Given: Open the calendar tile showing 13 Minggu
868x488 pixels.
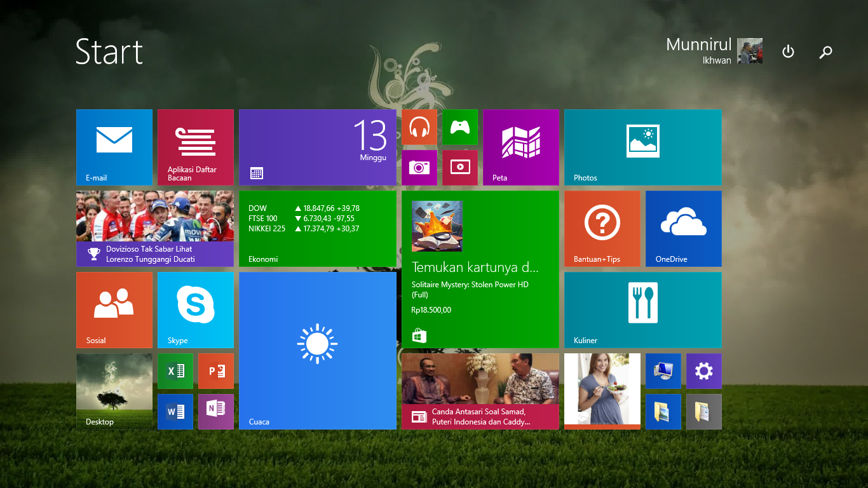Looking at the screenshot, I should pos(318,147).
